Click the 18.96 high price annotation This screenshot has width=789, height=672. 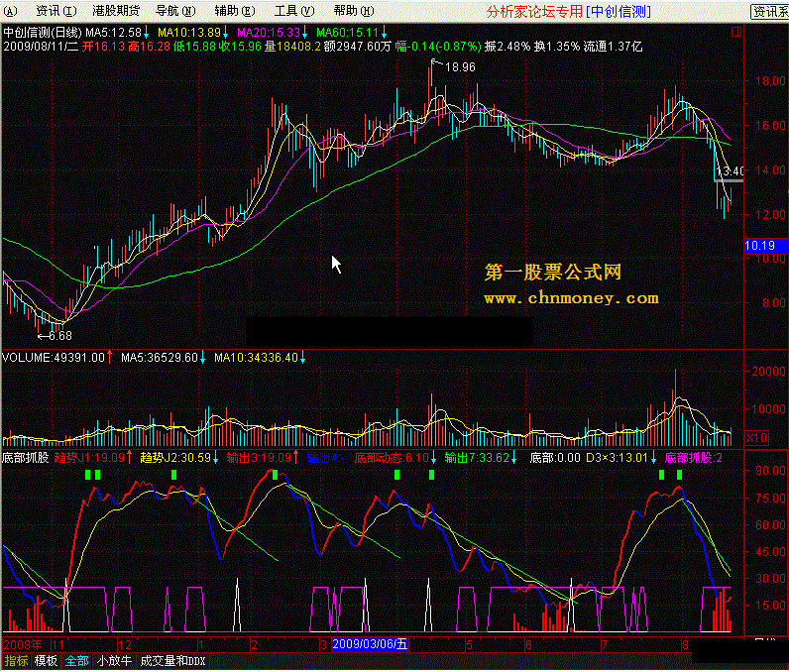pyautogui.click(x=460, y=66)
